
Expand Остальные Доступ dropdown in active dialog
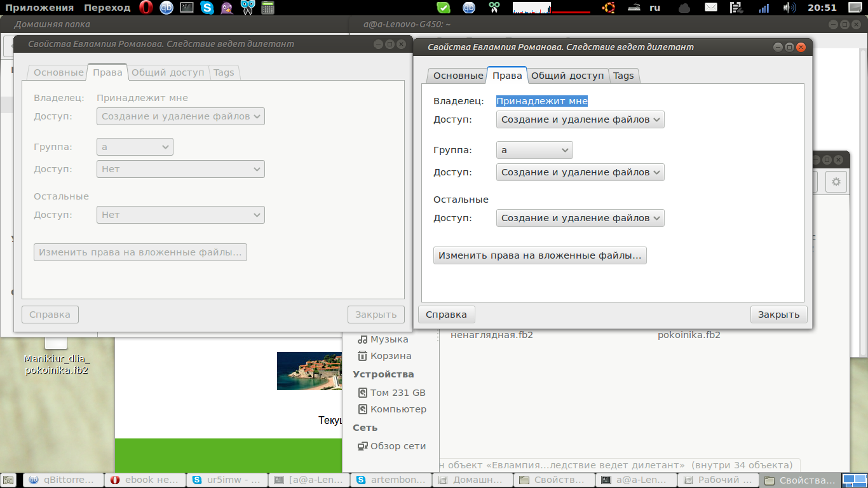click(580, 218)
